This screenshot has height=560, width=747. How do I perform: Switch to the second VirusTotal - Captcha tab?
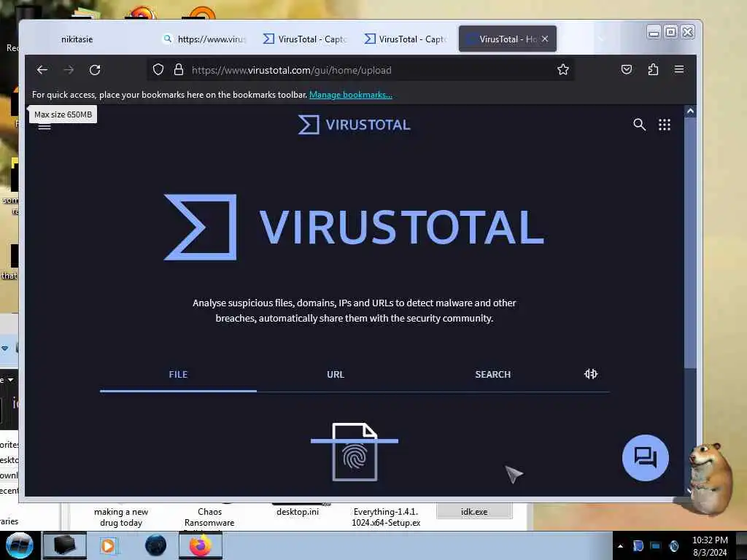406,39
